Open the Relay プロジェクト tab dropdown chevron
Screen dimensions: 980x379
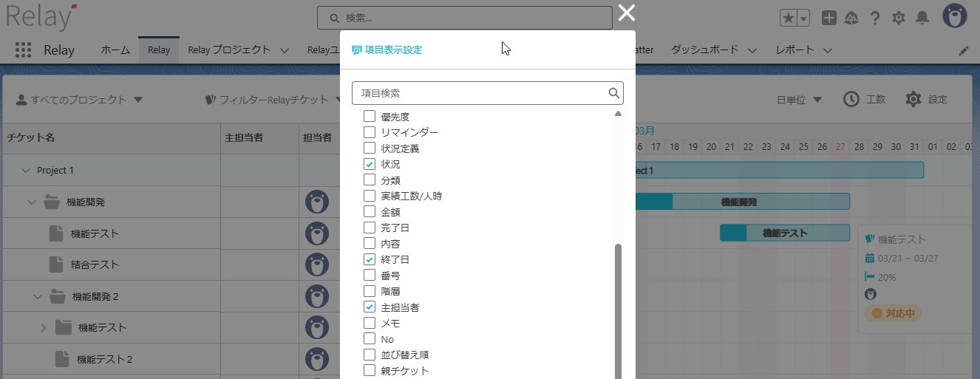point(285,50)
